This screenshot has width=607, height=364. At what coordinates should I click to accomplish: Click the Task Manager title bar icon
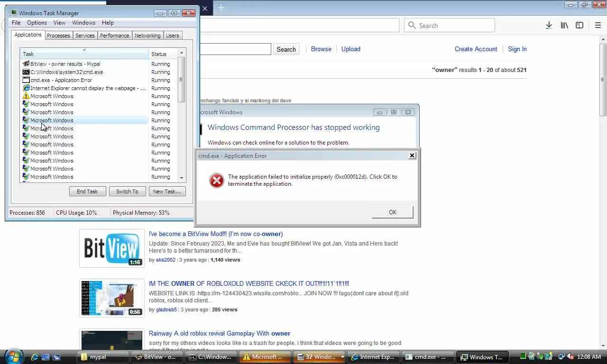pyautogui.click(x=13, y=13)
